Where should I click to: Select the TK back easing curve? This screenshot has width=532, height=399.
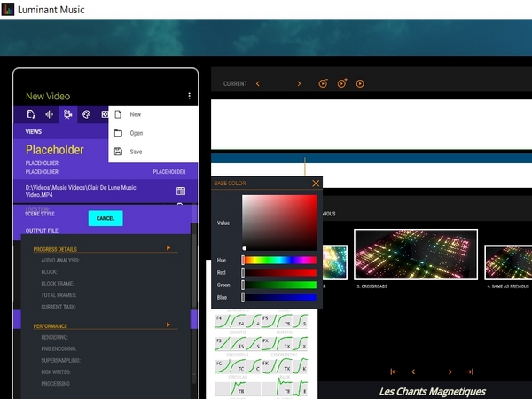285,366
